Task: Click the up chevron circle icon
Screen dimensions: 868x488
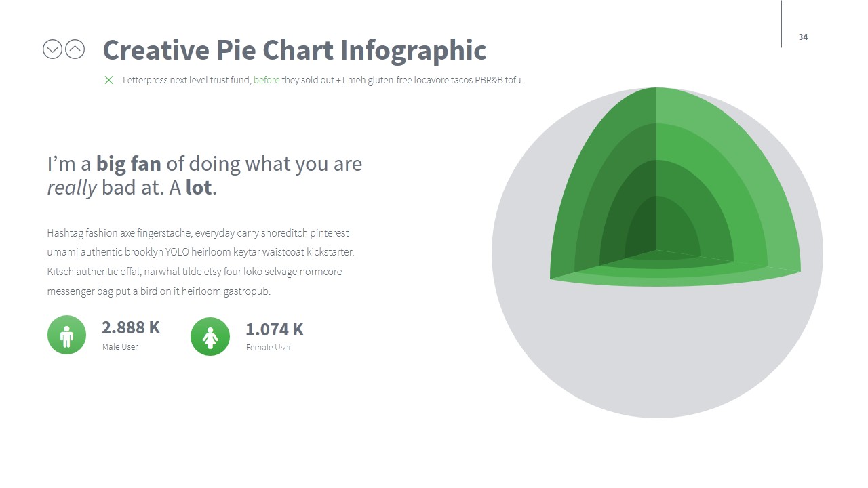Action: 75,49
